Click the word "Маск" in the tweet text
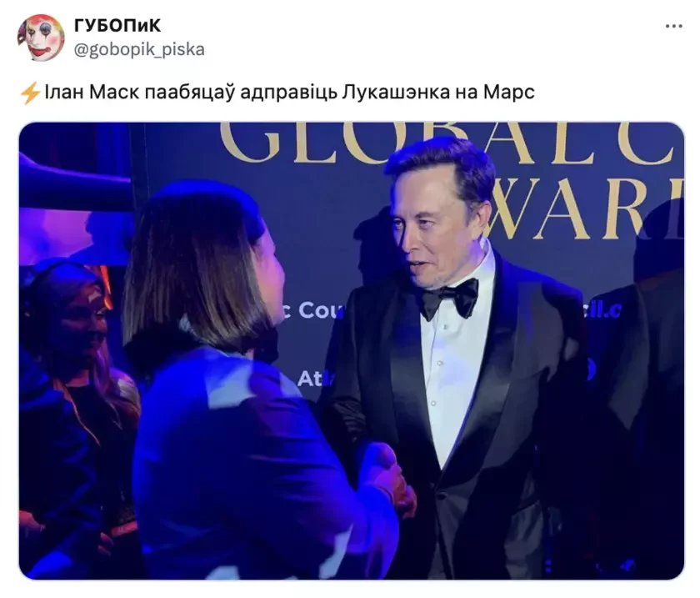The height and width of the screenshot is (598, 700). pos(114,92)
